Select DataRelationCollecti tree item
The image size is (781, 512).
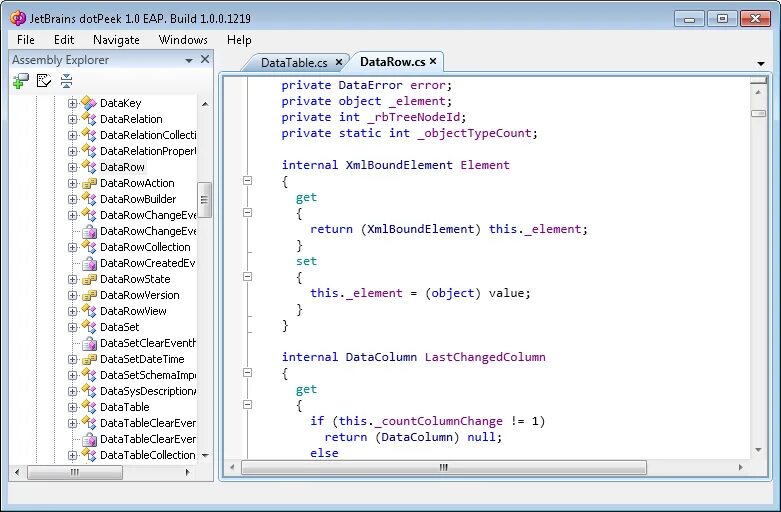(x=148, y=135)
